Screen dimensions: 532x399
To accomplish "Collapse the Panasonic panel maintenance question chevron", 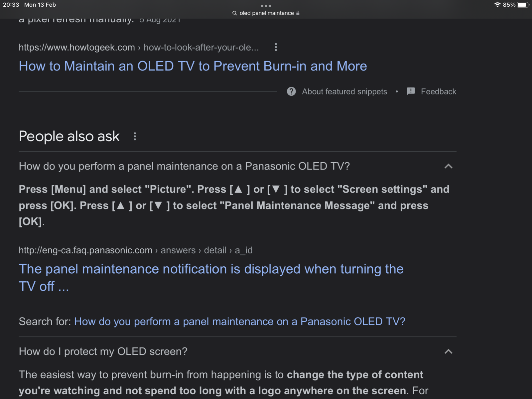I will click(448, 166).
